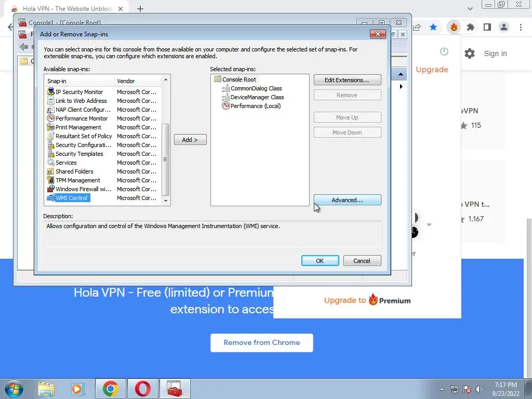Click the Add > button
The width and height of the screenshot is (532, 399).
coord(190,139)
